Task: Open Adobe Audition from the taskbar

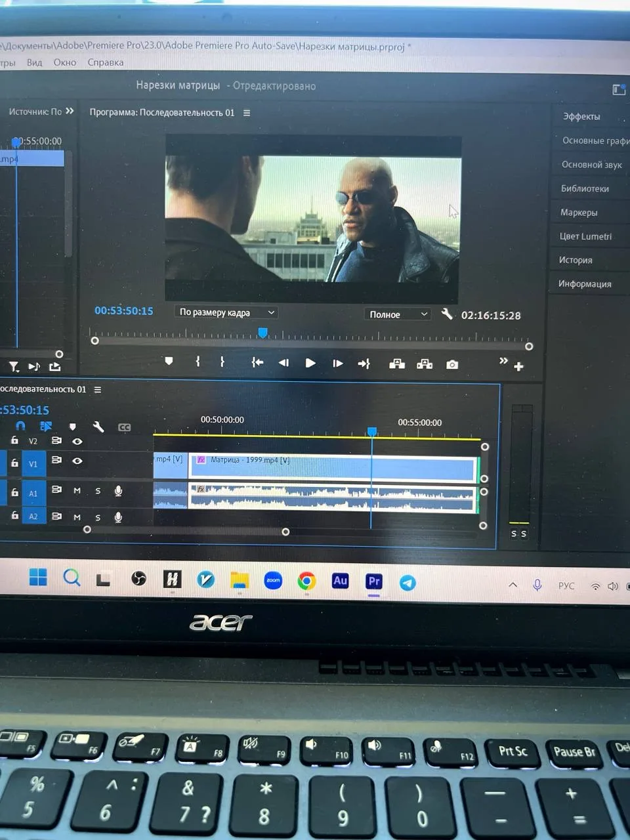Action: tap(340, 581)
